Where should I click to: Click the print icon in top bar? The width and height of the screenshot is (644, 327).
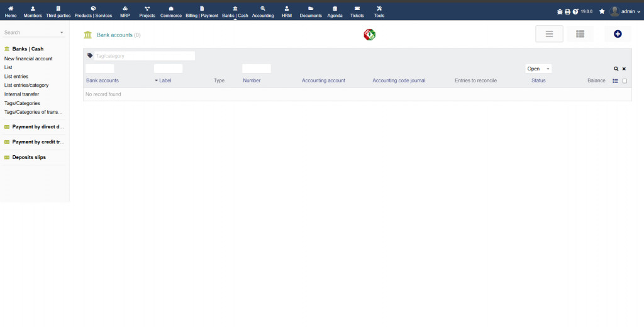point(568,11)
